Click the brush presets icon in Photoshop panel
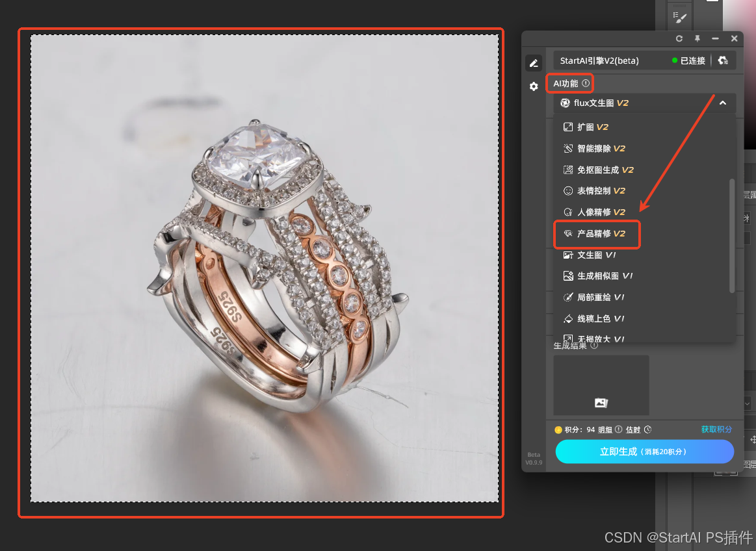This screenshot has height=551, width=756. [x=680, y=18]
